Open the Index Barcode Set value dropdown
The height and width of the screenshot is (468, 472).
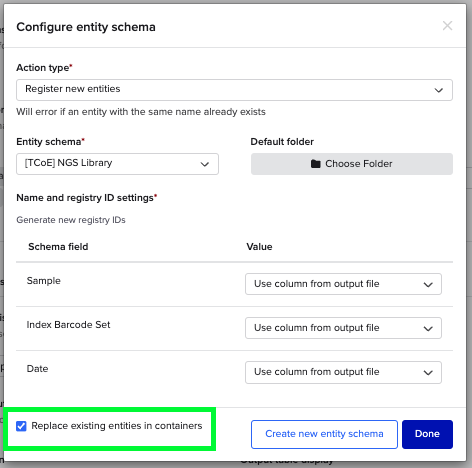pyautogui.click(x=343, y=328)
